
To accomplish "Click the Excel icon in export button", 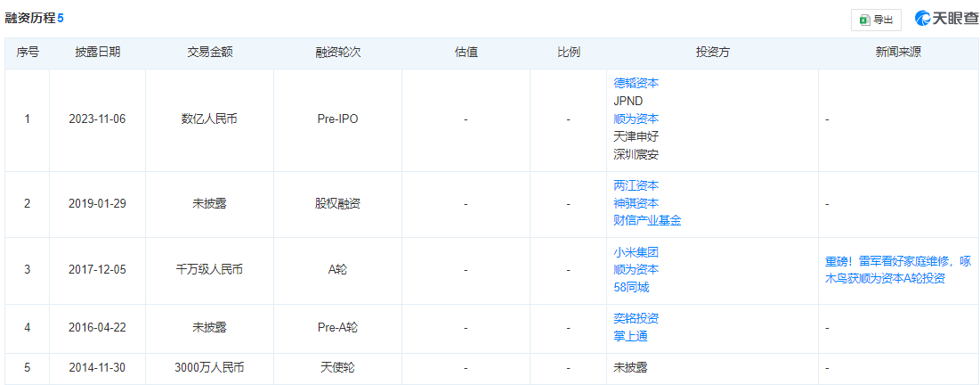I will [865, 20].
